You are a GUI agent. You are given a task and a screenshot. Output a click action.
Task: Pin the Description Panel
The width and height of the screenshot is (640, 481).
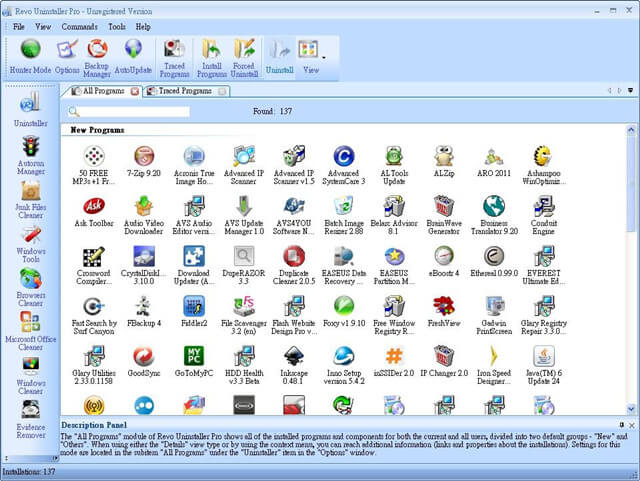[x=622, y=425]
